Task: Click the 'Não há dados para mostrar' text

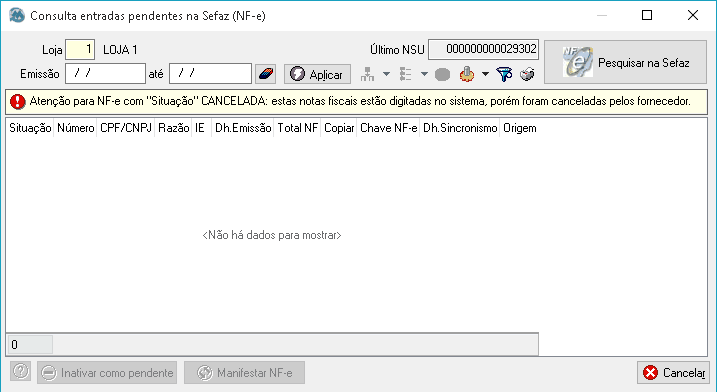Action: pos(272,235)
